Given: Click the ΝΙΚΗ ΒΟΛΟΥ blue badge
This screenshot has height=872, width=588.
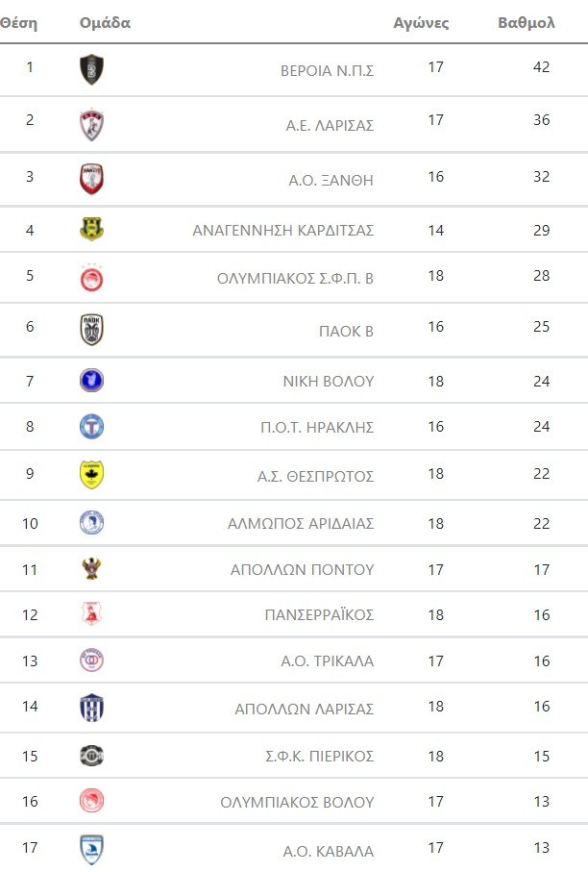Looking at the screenshot, I should pyautogui.click(x=91, y=380).
